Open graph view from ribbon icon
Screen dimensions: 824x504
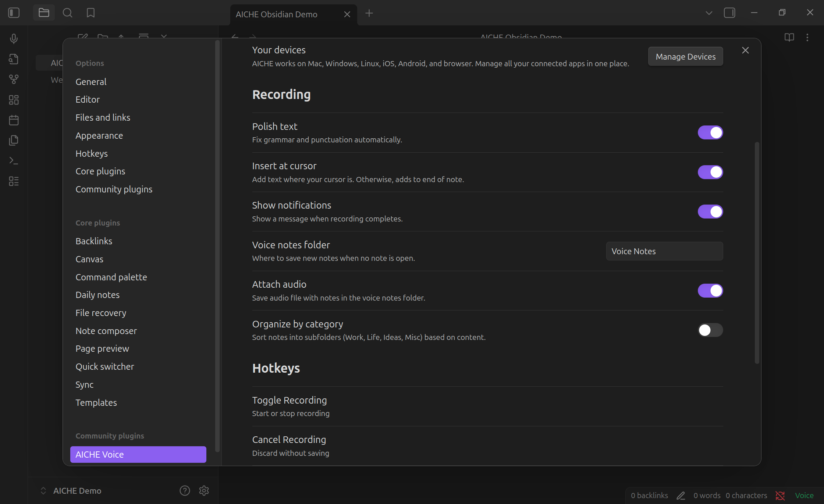[14, 79]
